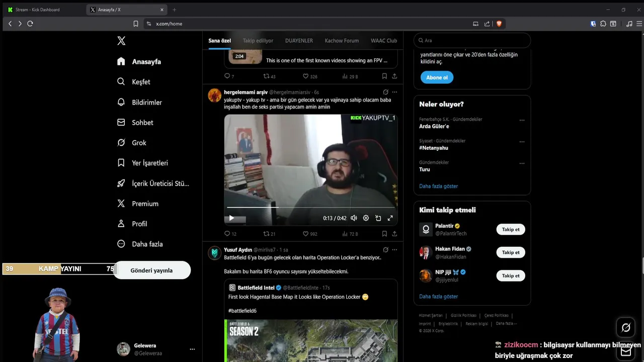Open Yusuf Aydın profile avatar

pyautogui.click(x=215, y=253)
